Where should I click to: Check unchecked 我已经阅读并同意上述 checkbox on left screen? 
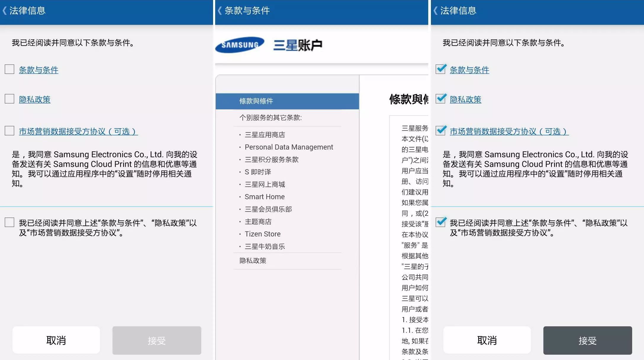(9, 222)
